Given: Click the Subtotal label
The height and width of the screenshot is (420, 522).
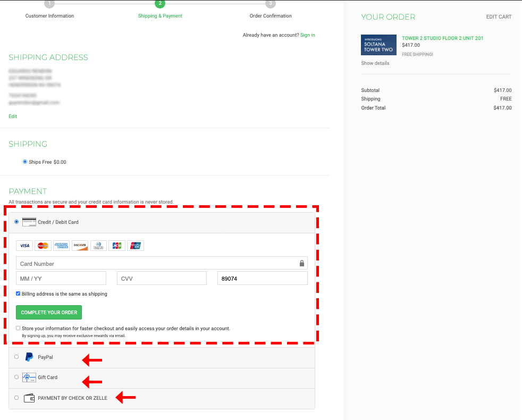Looking at the screenshot, I should 370,90.
